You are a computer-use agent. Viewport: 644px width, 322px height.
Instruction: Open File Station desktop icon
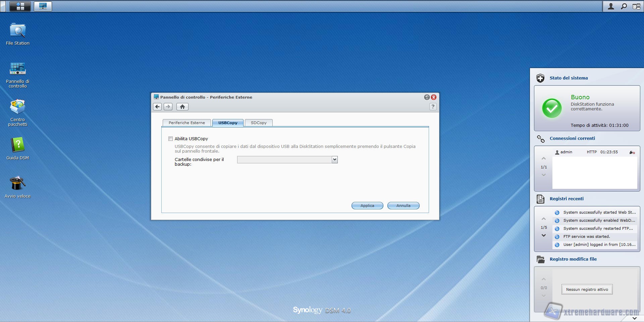[x=17, y=31]
